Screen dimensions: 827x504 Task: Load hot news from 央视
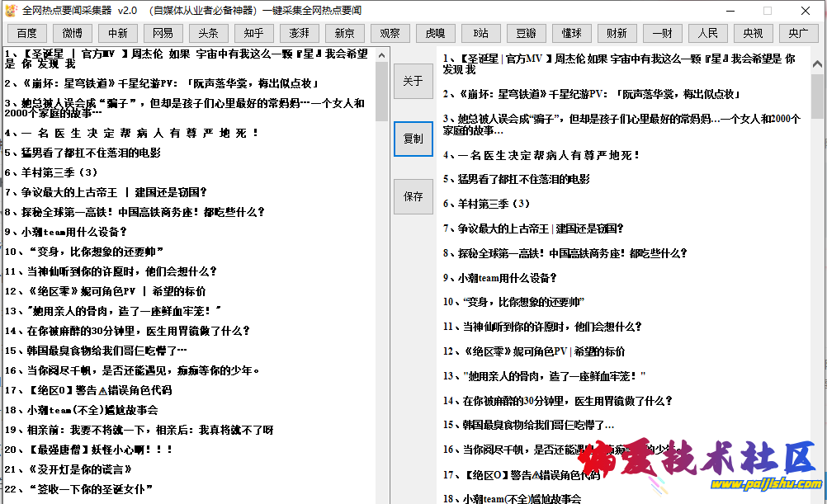[753, 33]
